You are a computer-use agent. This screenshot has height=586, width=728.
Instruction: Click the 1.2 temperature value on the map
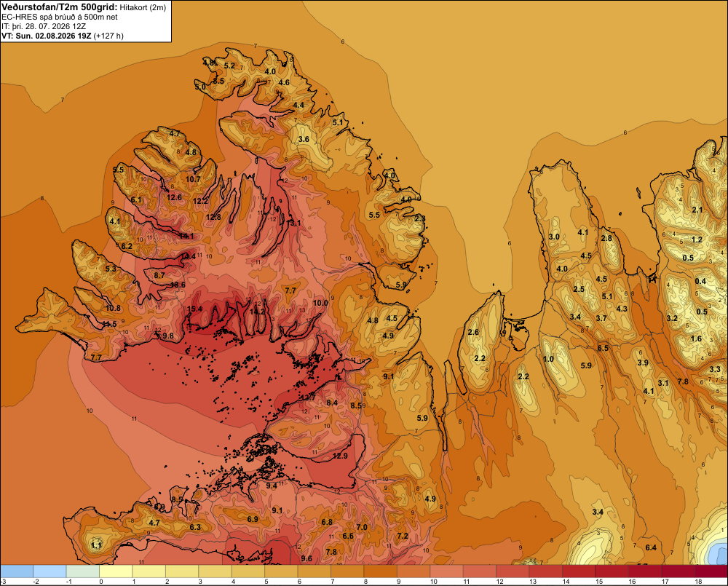tap(697, 239)
